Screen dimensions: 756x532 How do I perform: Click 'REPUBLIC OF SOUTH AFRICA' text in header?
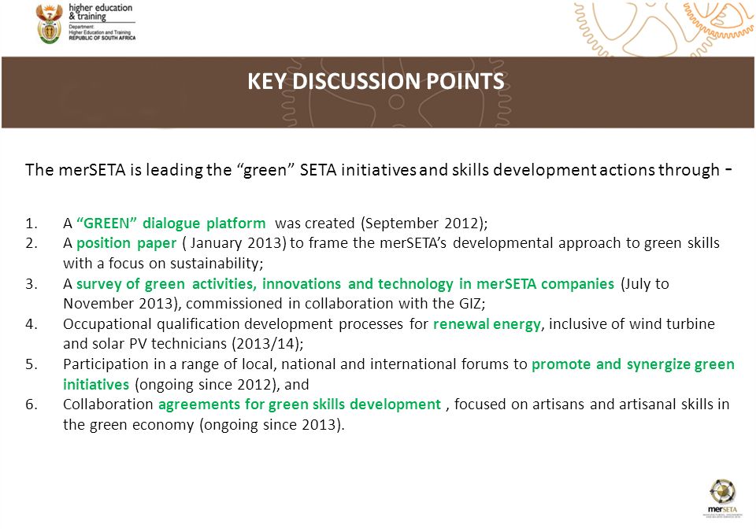[102, 38]
